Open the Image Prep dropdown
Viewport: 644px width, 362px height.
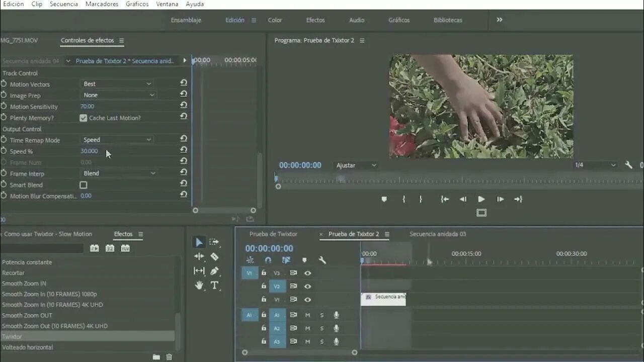(119, 95)
